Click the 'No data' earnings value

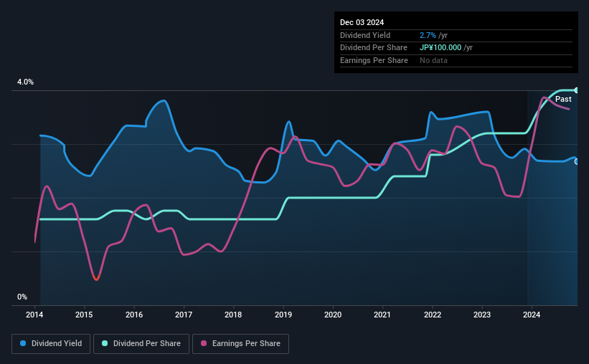tap(433, 60)
